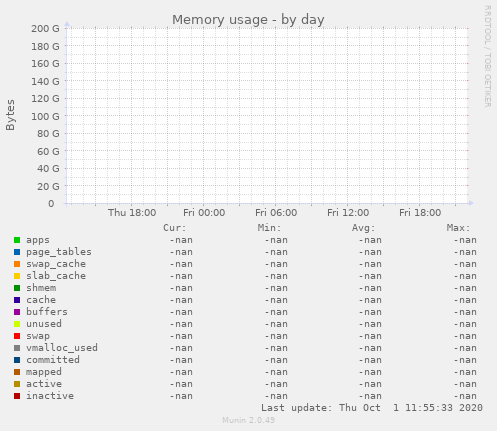
Task: Click the Fri 06:00 time axis label
Action: pyautogui.click(x=276, y=213)
